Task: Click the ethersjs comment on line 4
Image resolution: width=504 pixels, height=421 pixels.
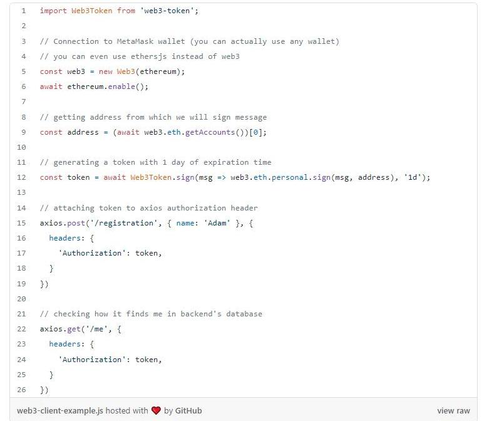Action: pyautogui.click(x=140, y=56)
